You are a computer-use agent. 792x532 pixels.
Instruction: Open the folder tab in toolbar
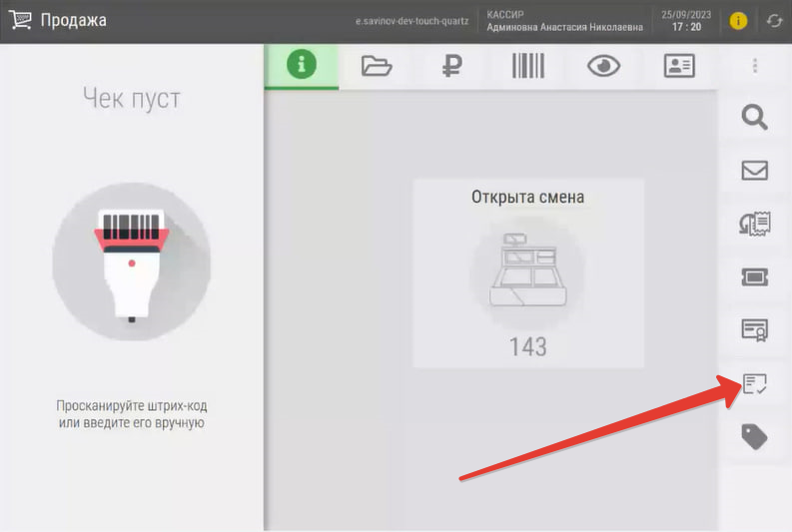click(x=377, y=66)
